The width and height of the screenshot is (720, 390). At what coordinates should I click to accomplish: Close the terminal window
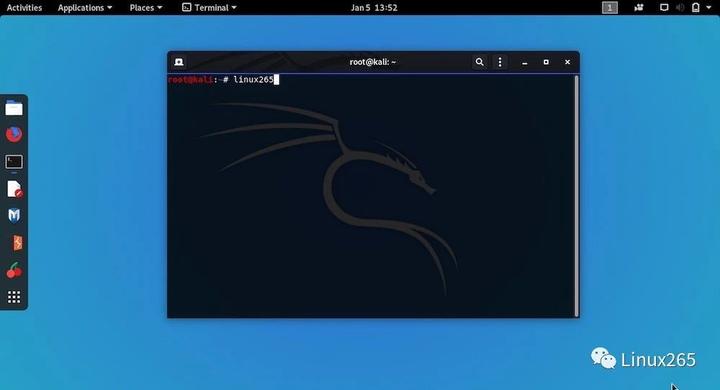point(568,62)
